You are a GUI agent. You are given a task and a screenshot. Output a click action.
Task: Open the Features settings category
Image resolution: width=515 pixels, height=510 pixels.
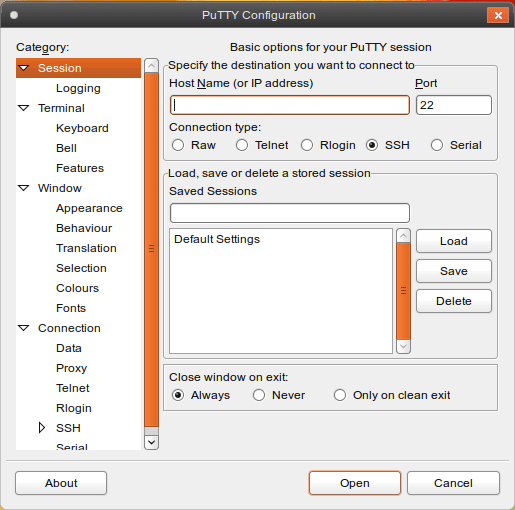(80, 168)
